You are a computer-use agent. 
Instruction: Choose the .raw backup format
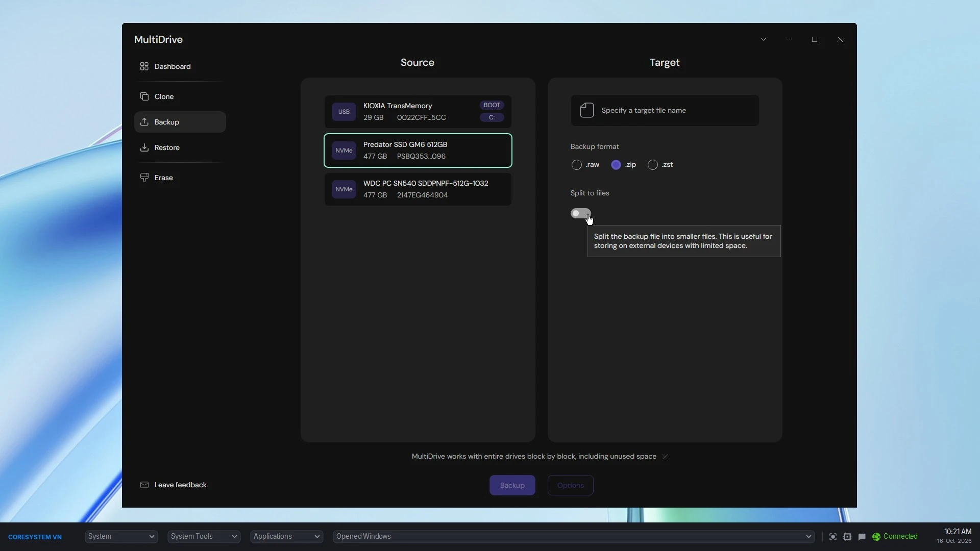(x=576, y=165)
